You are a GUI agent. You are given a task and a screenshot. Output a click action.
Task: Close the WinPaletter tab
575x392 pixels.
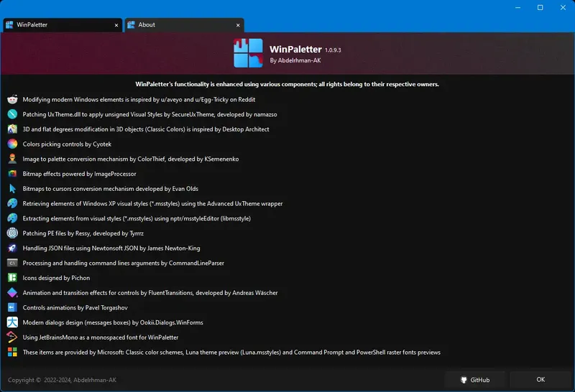coord(116,25)
